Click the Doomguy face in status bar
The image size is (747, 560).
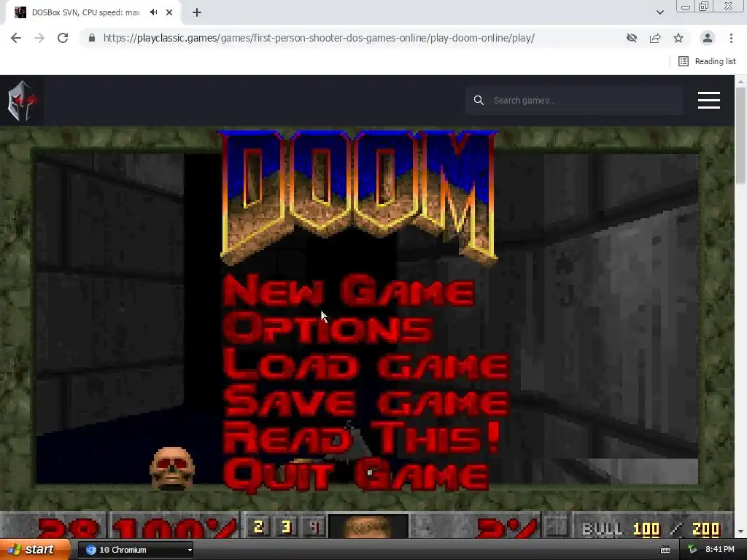tap(368, 526)
